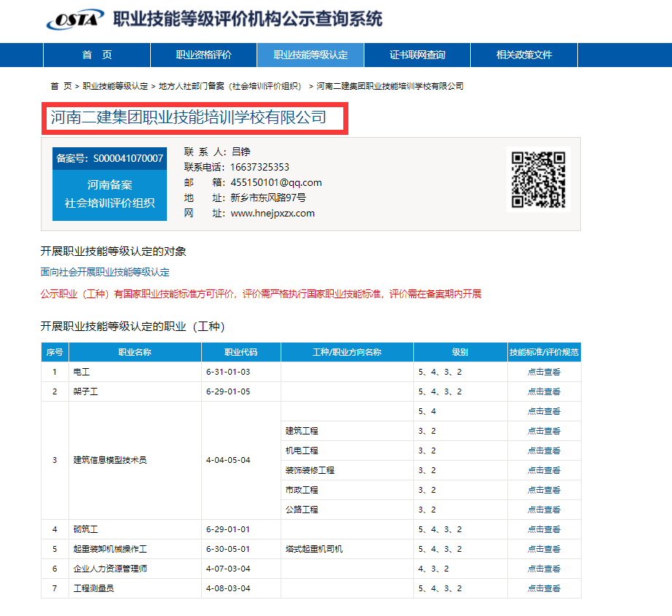View standard for 机电工程 direction
Image resolution: width=672 pixels, height=616 pixels.
[x=544, y=451]
